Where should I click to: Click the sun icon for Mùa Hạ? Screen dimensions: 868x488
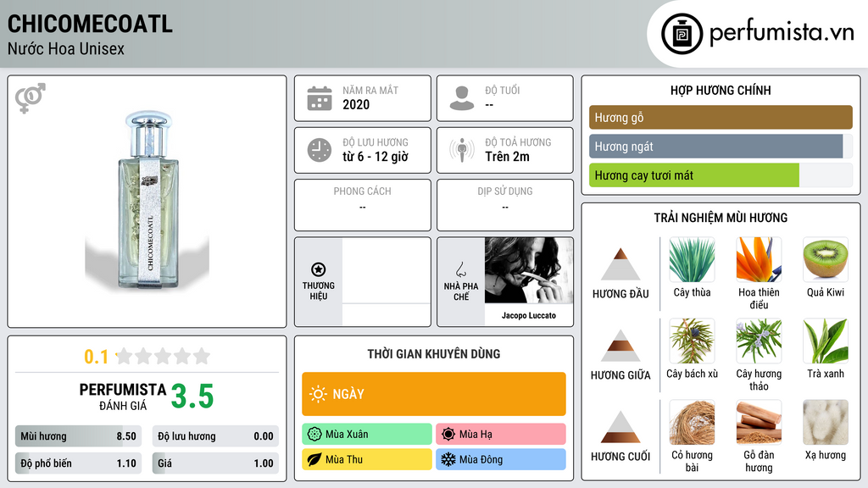448,435
